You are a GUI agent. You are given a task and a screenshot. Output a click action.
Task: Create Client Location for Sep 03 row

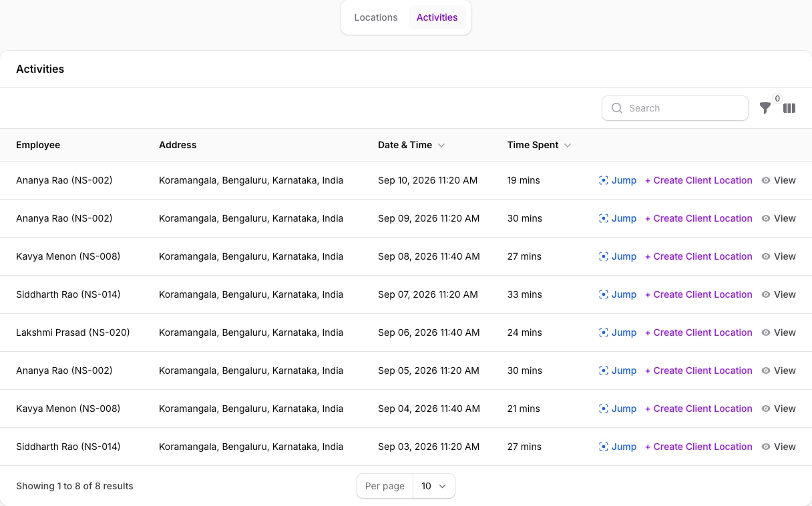click(698, 447)
